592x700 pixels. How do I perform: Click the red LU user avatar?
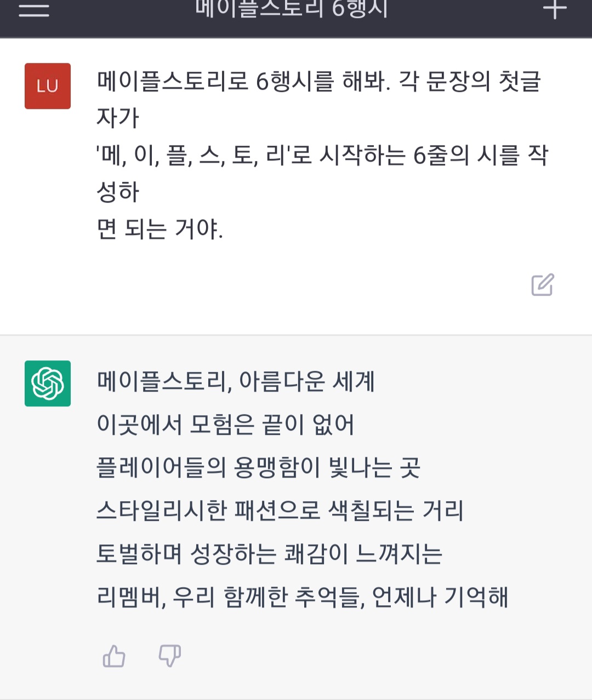tap(48, 86)
